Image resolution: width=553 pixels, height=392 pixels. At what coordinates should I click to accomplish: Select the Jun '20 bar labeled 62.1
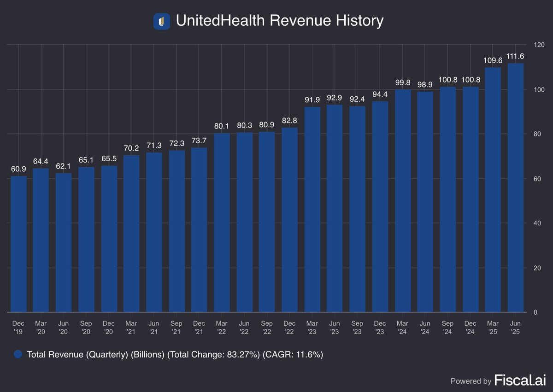coord(64,242)
